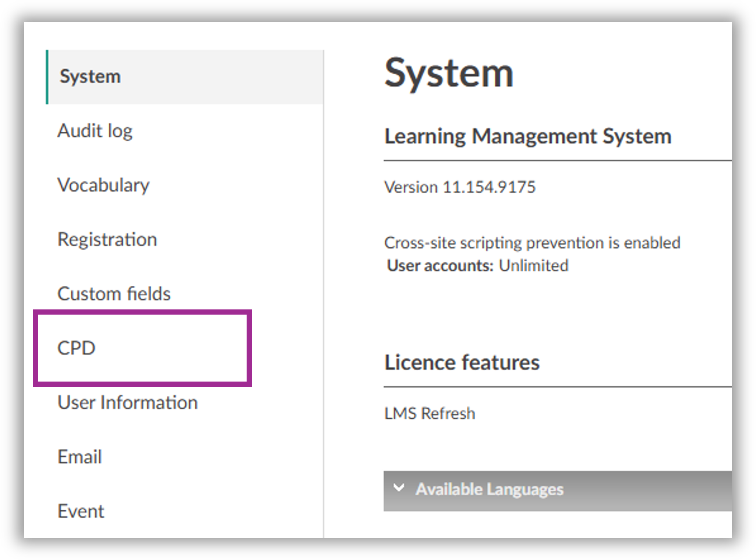Image resolution: width=756 pixels, height=560 pixels.
Task: Click the bold User accounts label
Action: point(440,266)
